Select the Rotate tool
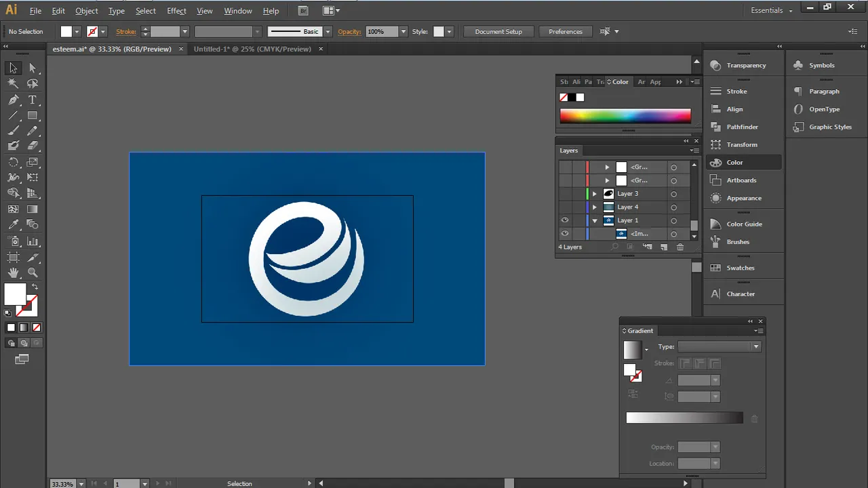Viewport: 868px width, 488px height. point(13,162)
